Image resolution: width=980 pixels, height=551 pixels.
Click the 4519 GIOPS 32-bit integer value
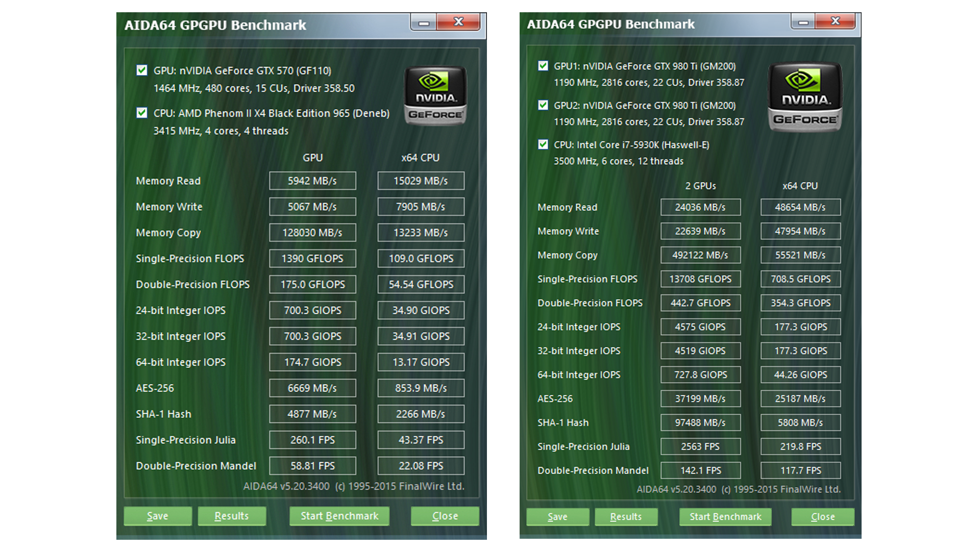click(x=700, y=351)
